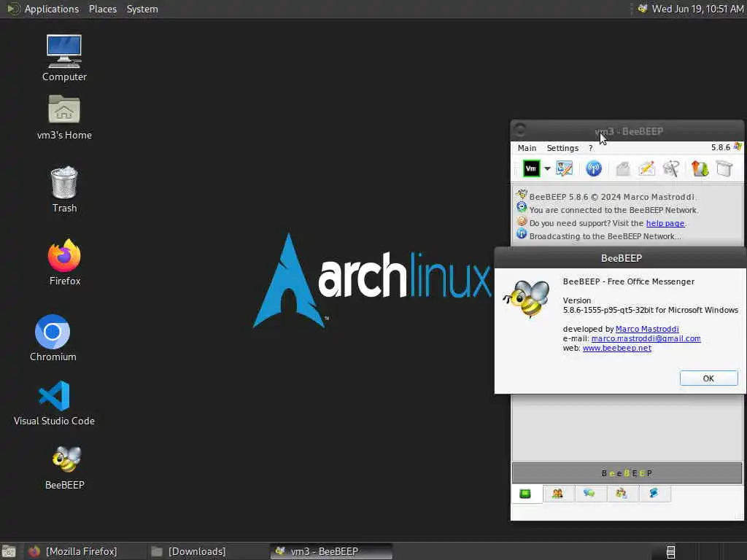Switch to the users tab with people icon
Screen dimensions: 747x560
click(557, 494)
